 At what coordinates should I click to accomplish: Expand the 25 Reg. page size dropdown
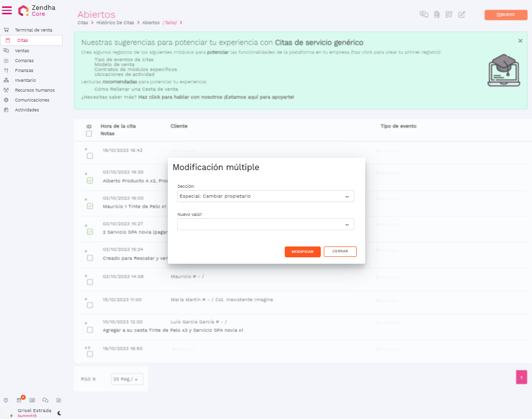tap(127, 379)
